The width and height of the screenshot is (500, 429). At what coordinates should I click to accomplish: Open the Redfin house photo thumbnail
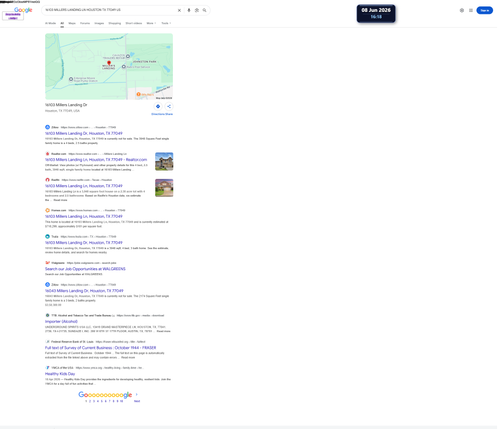coord(164,188)
